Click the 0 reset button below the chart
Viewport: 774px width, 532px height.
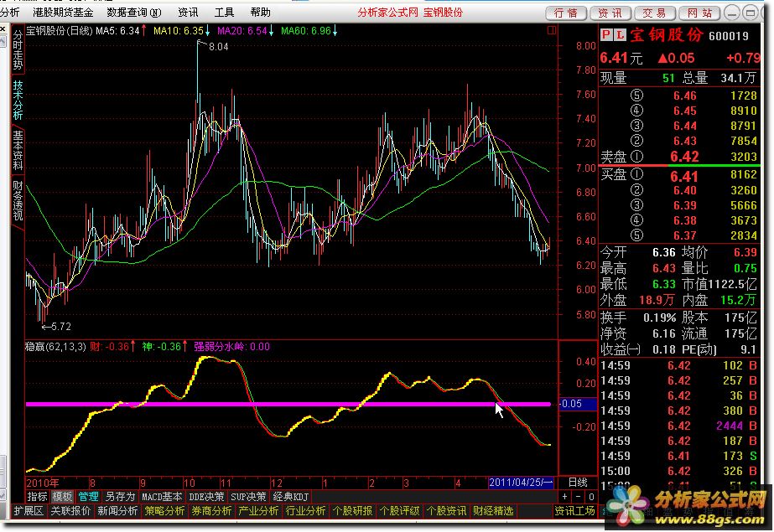591,497
